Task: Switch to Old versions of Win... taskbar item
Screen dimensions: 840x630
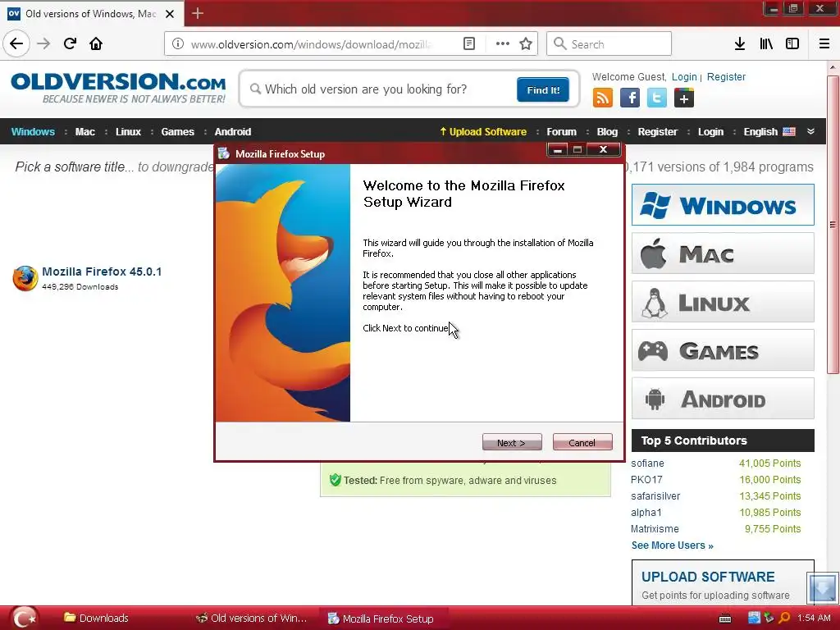Action: (x=251, y=619)
